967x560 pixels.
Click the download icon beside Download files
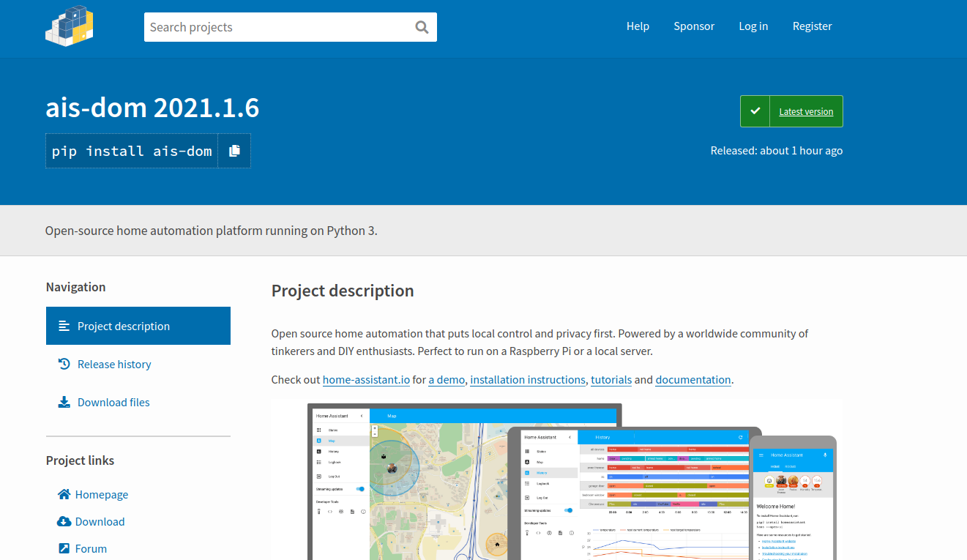coord(64,402)
